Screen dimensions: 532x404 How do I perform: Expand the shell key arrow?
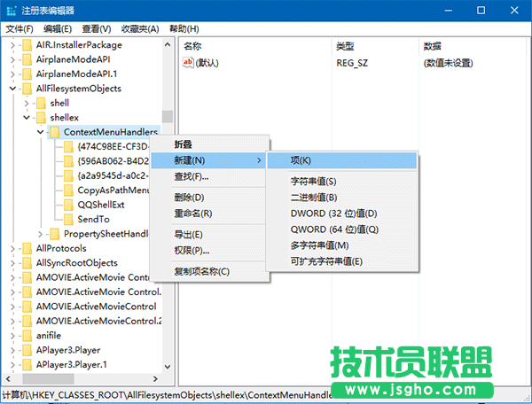[x=26, y=103]
